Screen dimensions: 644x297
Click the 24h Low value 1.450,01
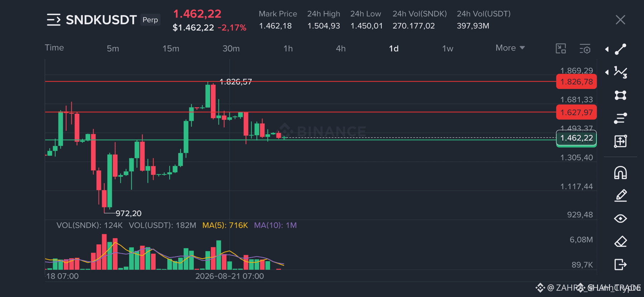tap(366, 26)
